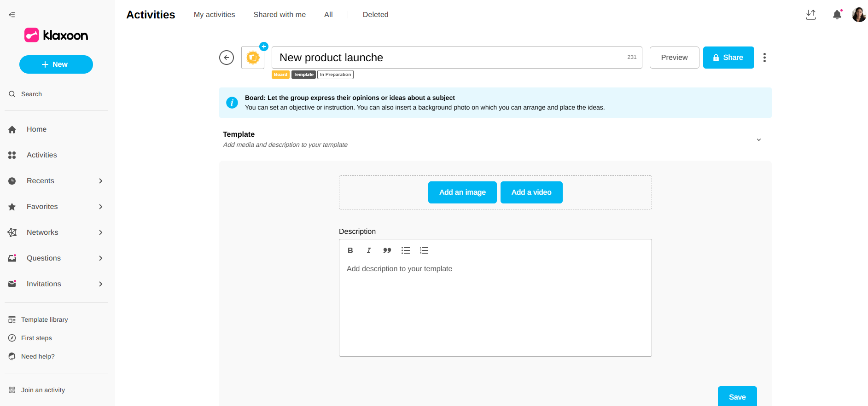Click the Share button

728,58
